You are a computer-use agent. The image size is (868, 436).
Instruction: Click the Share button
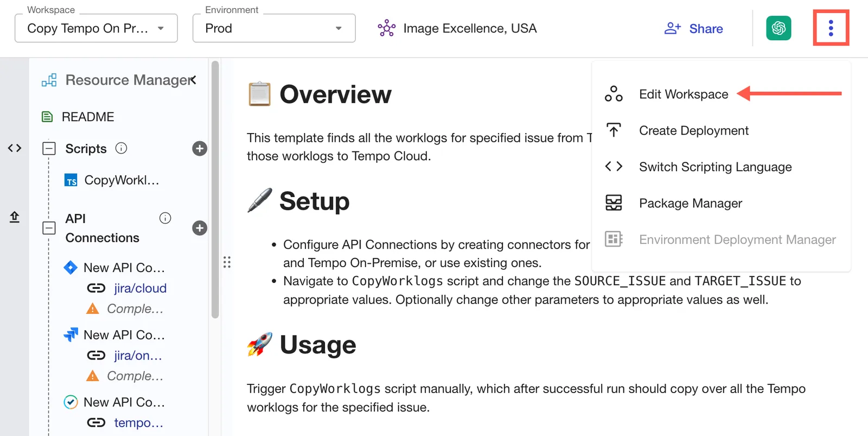(x=694, y=29)
